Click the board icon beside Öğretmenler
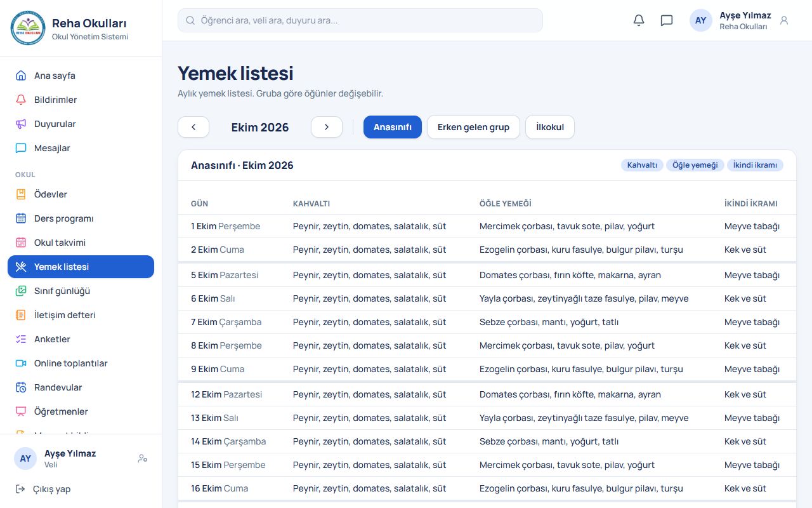The image size is (812, 508). pyautogui.click(x=21, y=411)
